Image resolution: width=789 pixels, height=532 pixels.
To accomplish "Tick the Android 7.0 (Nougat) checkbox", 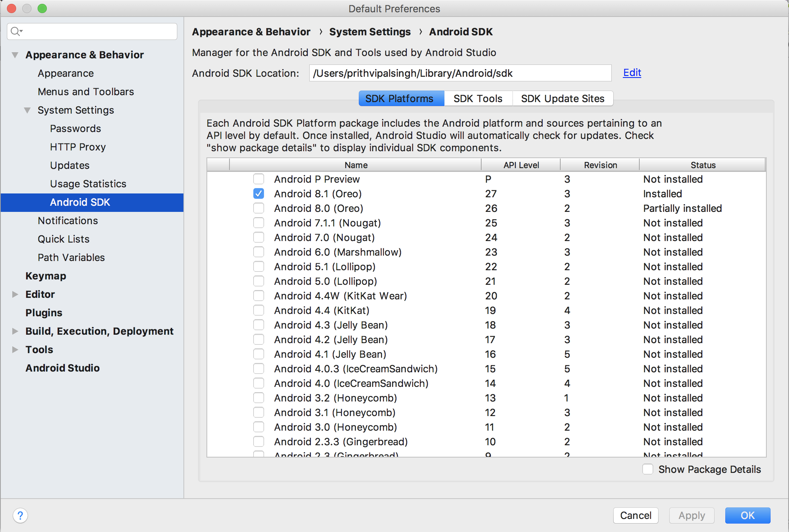I will click(259, 238).
